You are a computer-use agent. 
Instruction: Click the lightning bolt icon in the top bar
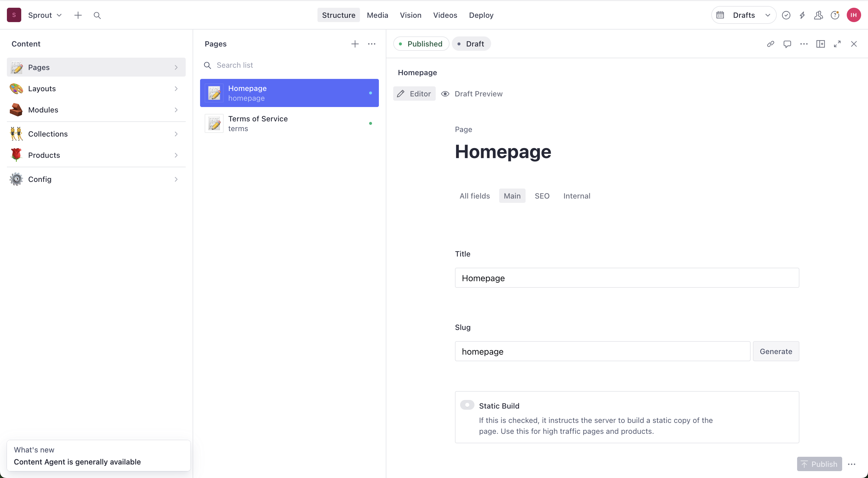802,15
